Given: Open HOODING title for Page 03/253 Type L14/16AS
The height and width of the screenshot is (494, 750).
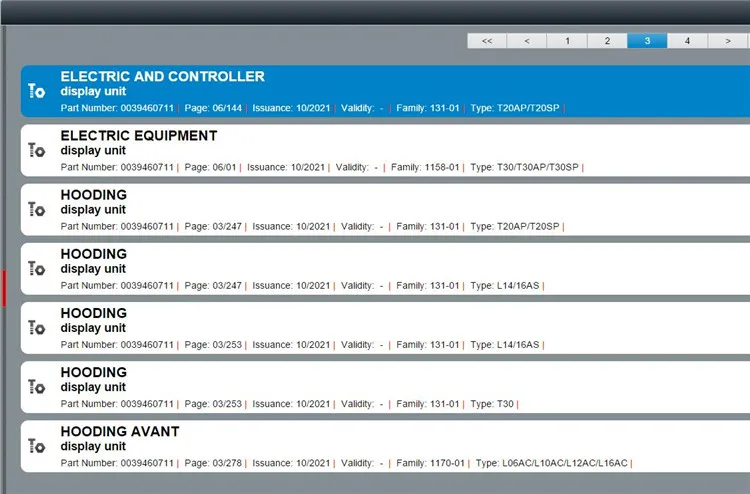Looking at the screenshot, I should 94,313.
